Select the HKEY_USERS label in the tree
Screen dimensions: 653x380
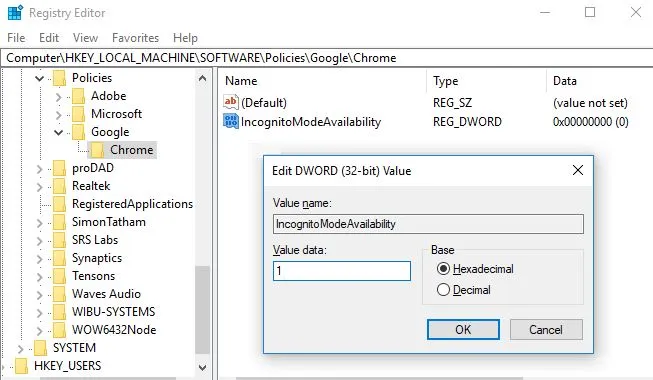(x=67, y=366)
